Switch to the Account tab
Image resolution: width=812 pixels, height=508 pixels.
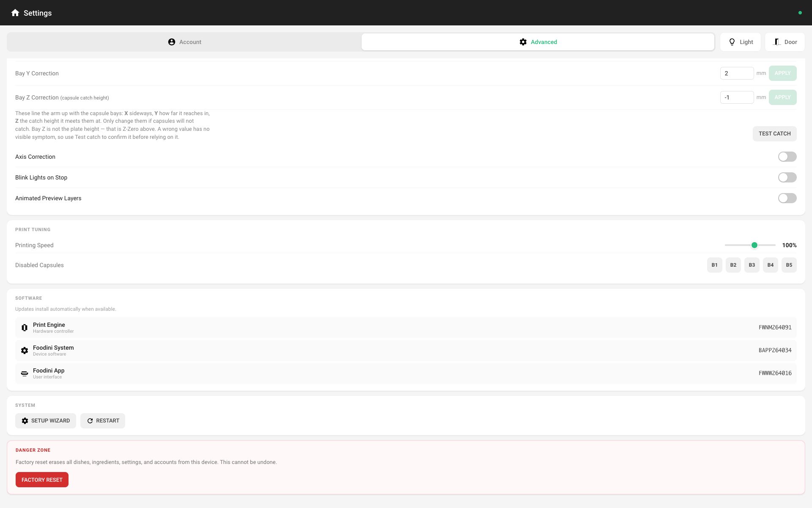[x=184, y=42]
